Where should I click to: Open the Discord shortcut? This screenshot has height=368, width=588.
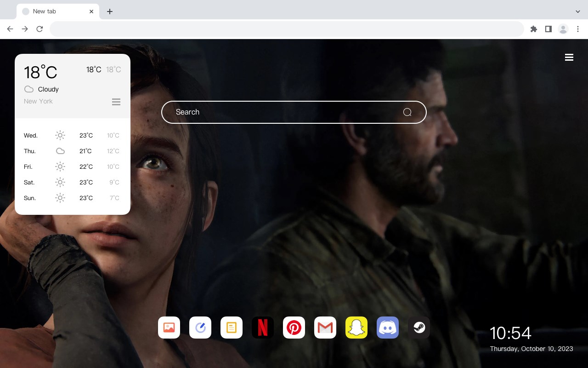pos(388,328)
